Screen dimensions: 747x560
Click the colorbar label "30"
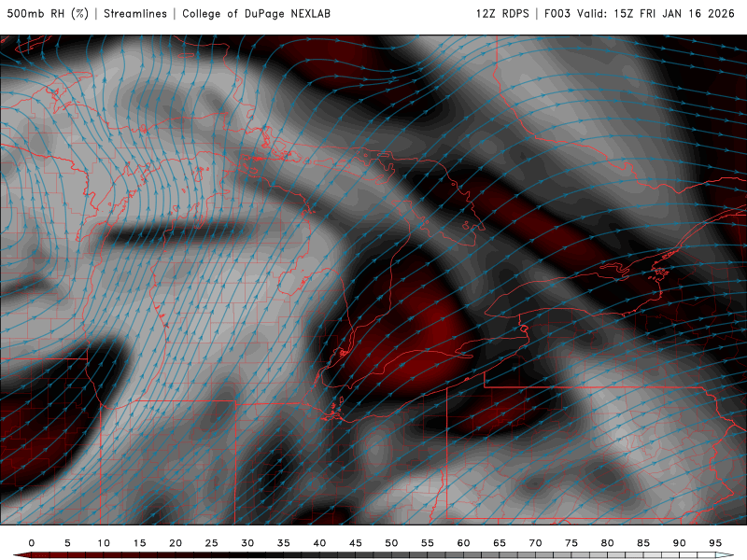click(x=247, y=543)
